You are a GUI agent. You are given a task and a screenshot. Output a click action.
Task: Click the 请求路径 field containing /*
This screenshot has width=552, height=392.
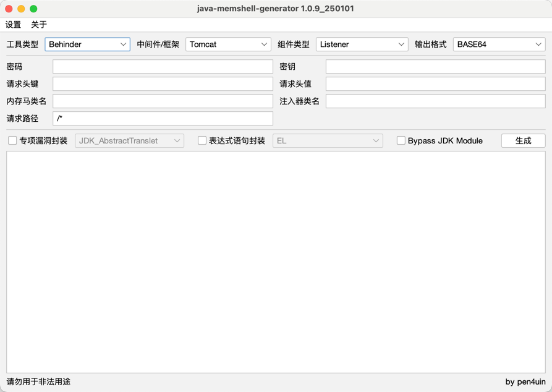point(163,118)
